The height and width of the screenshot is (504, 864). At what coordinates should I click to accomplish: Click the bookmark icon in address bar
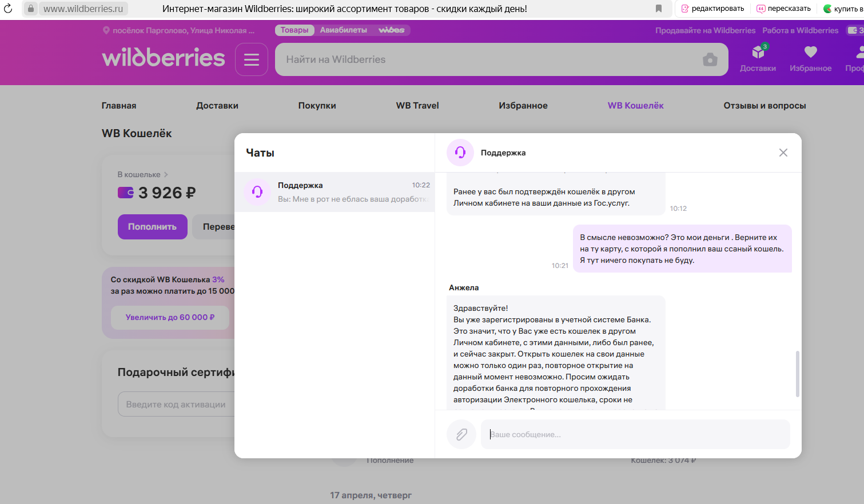click(659, 9)
